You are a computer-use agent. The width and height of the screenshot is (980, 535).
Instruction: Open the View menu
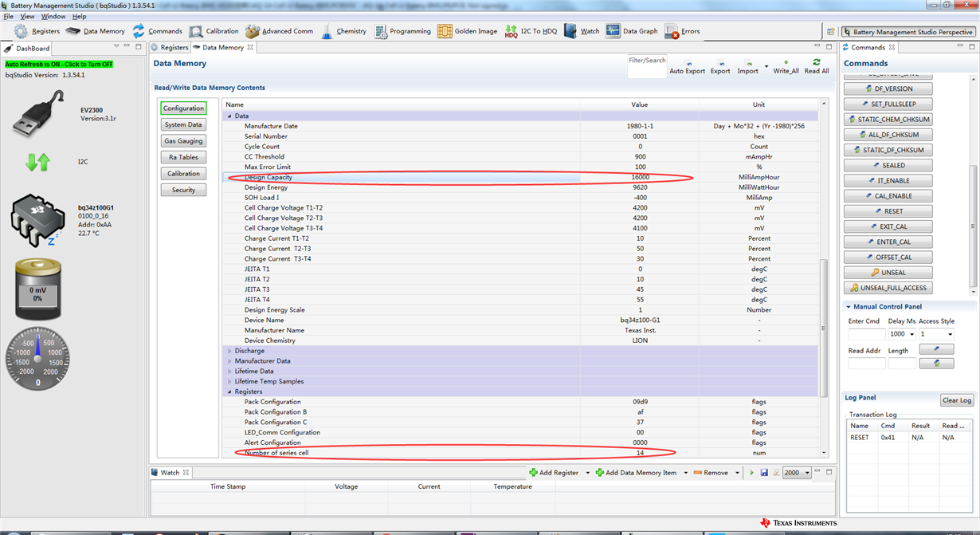tap(27, 16)
